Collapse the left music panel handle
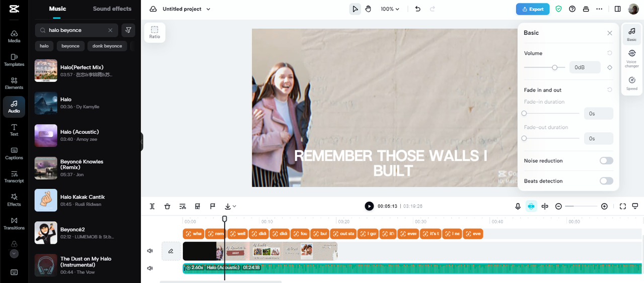Screen dimensions: 644x283 [x=142, y=142]
